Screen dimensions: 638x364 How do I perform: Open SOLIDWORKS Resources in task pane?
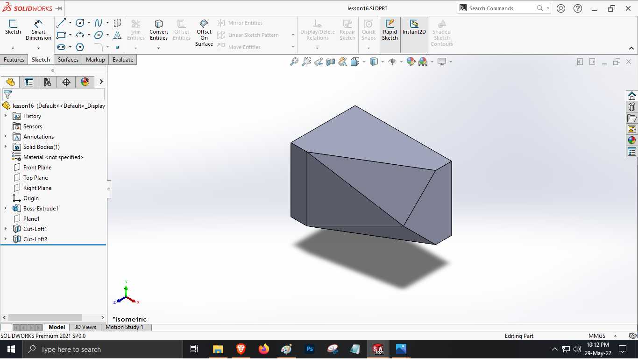632,96
